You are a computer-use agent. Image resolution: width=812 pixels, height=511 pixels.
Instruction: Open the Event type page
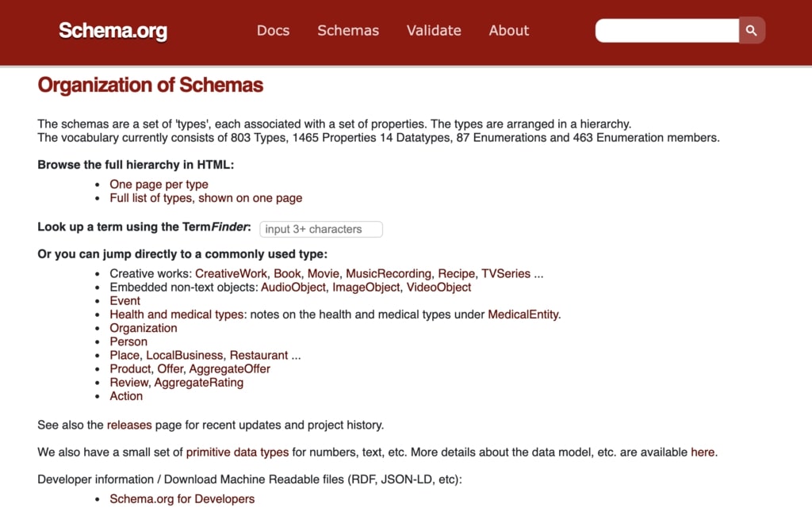124,300
